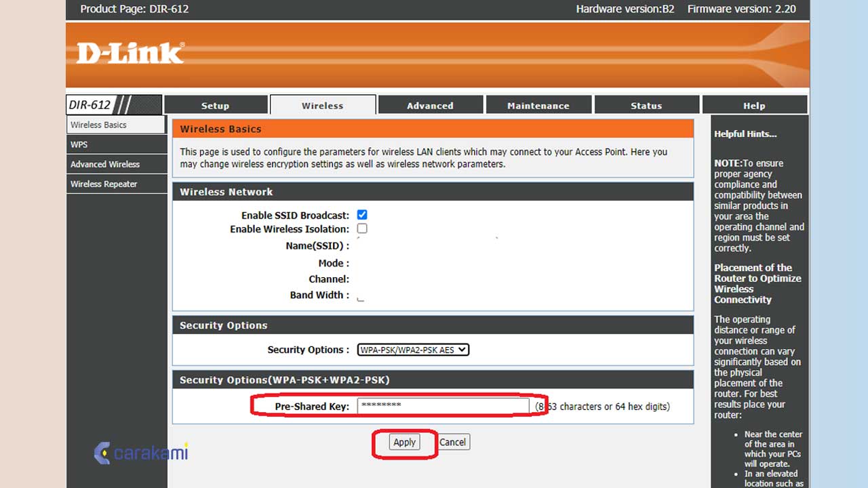Click the Wireless Basics orange heading
868x488 pixels.
click(x=433, y=129)
